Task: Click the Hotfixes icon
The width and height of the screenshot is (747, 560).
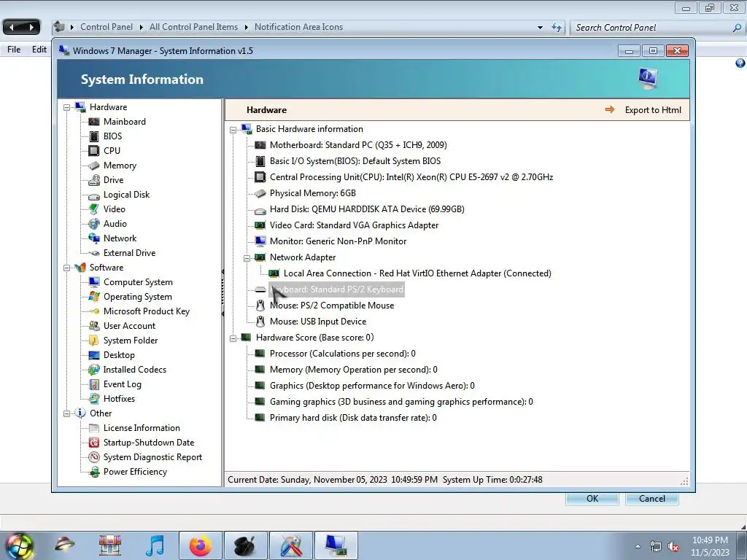Action: (94, 399)
